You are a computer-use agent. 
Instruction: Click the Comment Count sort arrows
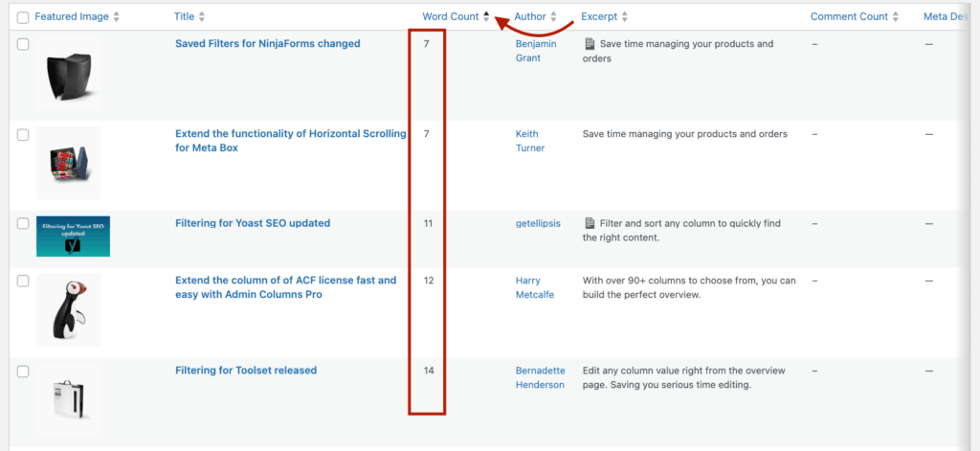896,17
